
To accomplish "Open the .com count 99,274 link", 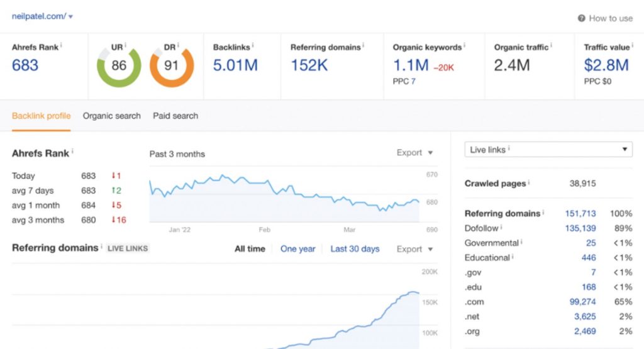I will 583,302.
